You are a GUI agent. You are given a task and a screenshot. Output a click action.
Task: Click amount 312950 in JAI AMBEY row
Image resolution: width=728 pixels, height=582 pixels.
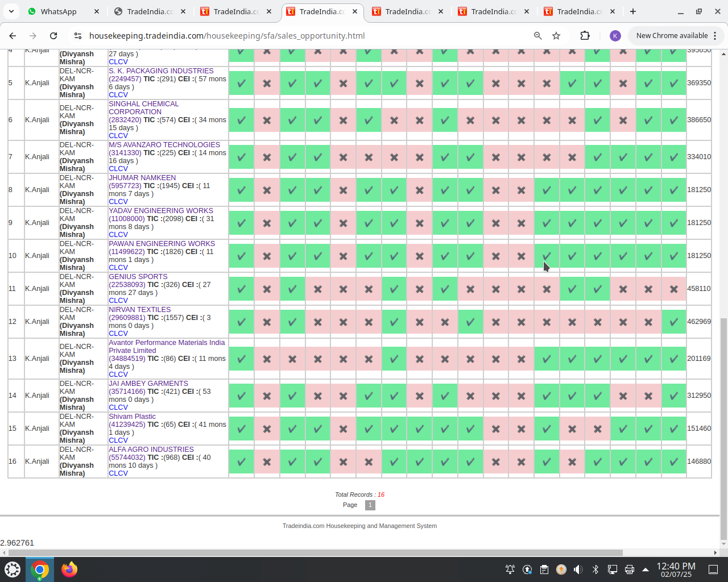(x=699, y=396)
